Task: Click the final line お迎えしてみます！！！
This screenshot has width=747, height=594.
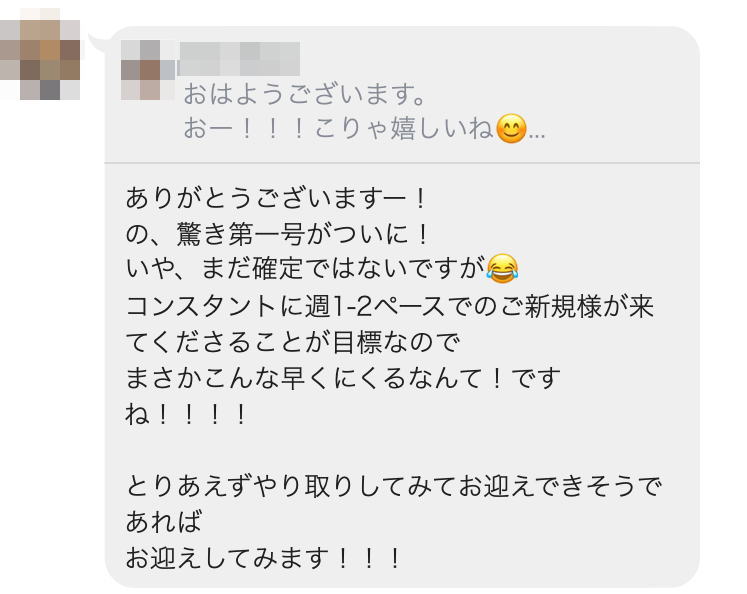Action: click(x=264, y=558)
